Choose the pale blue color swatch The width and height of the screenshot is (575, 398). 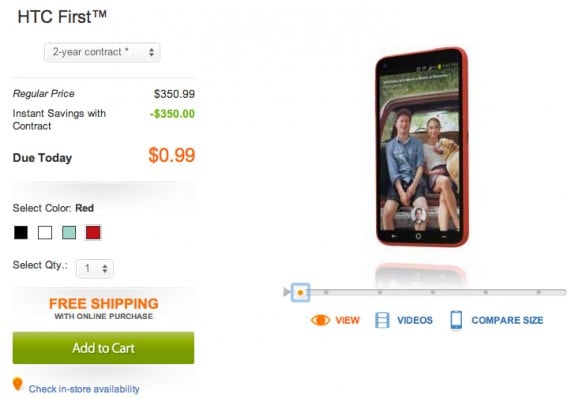click(x=69, y=233)
